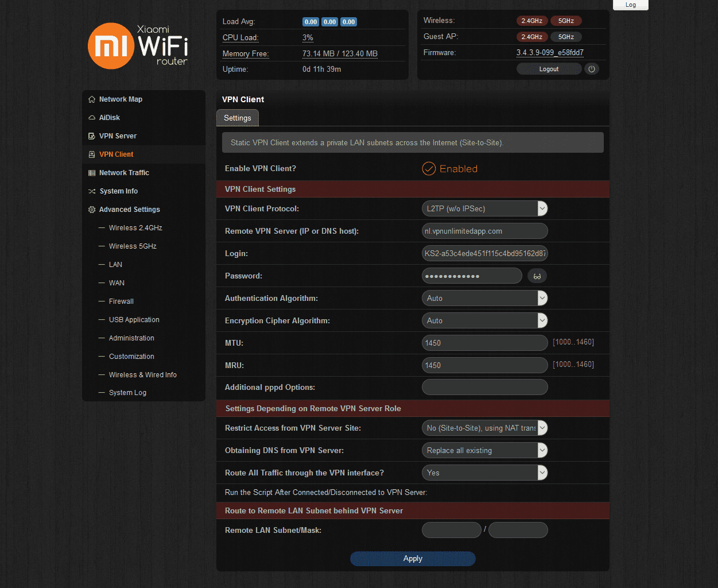This screenshot has height=588, width=718.
Task: Click the power/reboot icon next to Logout
Action: (x=592, y=68)
